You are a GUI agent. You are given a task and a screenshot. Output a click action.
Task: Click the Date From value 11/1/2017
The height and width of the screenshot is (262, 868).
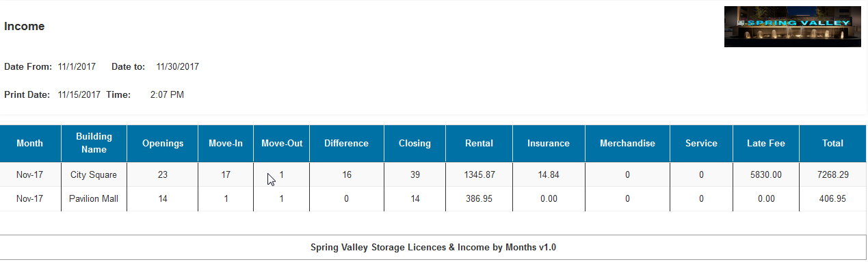tap(77, 67)
